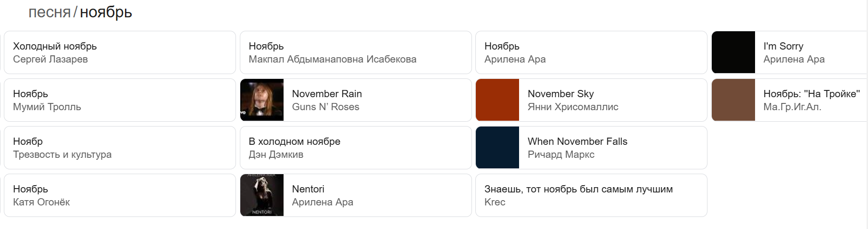Click the brown Ноябрь: "На Тройке" cover
868x229 pixels.
click(733, 100)
